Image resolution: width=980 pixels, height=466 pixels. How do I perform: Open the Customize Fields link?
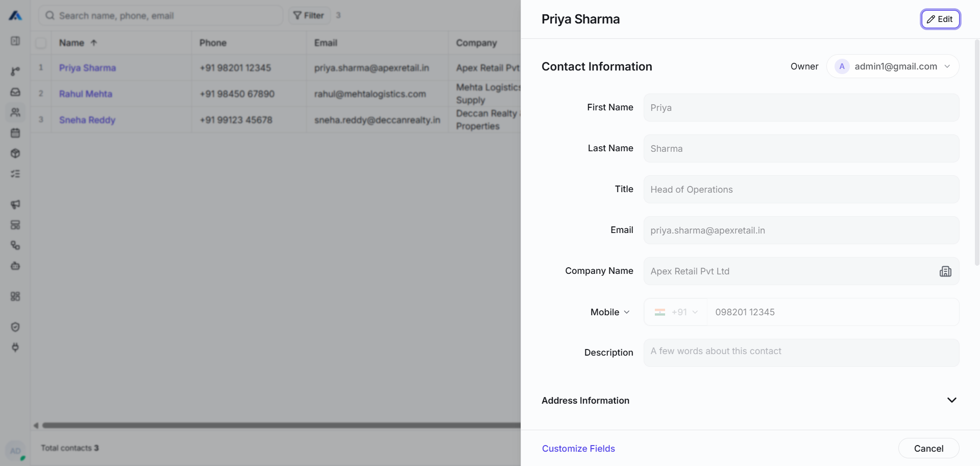tap(578, 448)
